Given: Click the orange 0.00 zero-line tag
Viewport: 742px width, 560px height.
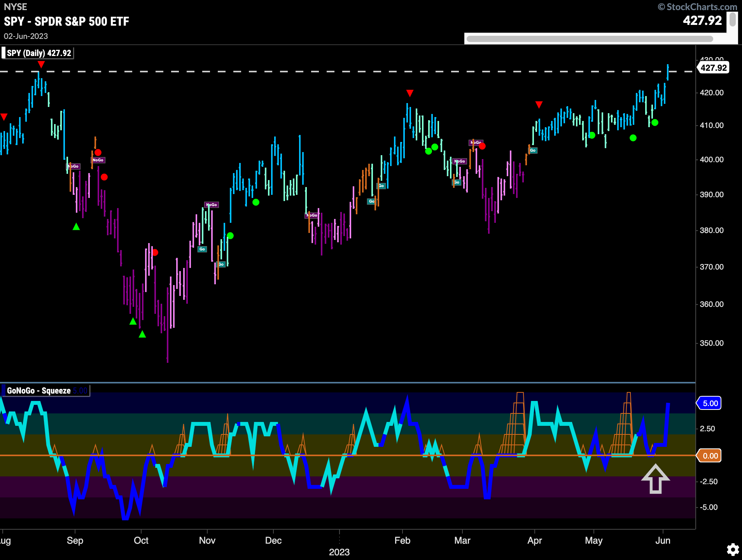Looking at the screenshot, I should point(709,456).
